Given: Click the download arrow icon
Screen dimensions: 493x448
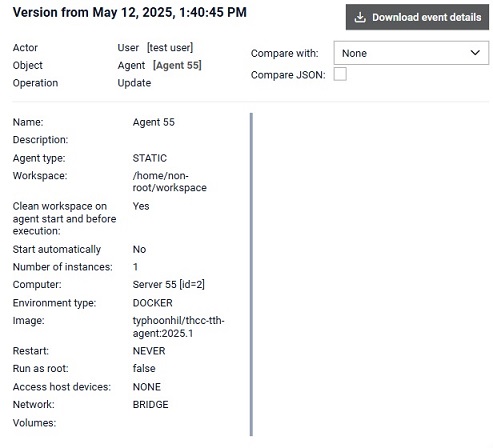Looking at the screenshot, I should click(x=360, y=17).
